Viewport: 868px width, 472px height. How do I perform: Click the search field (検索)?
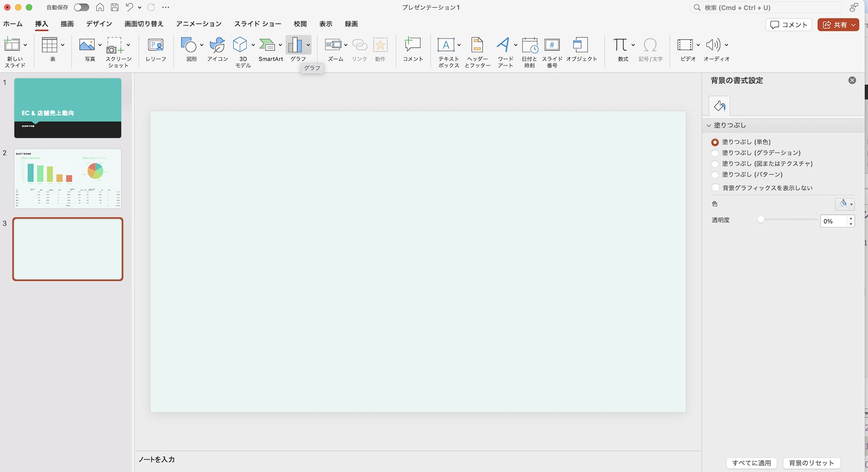(766, 8)
